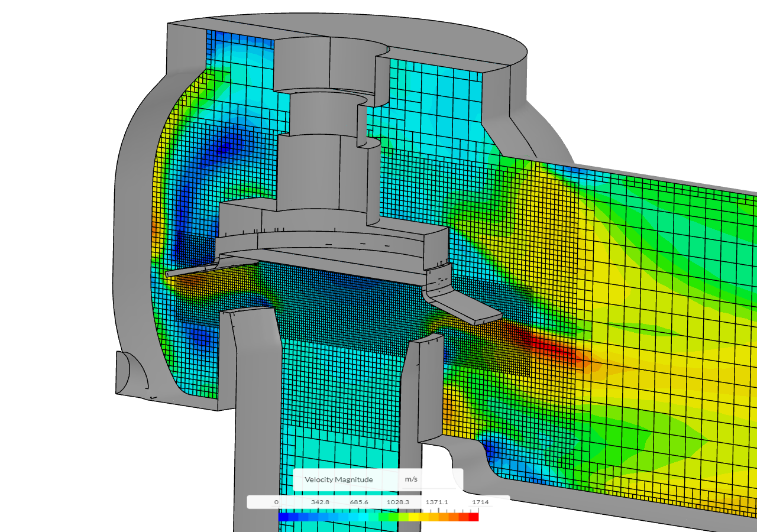757x532 pixels.
Task: Select the 1371.1 legend tick label
Action: pos(438,502)
